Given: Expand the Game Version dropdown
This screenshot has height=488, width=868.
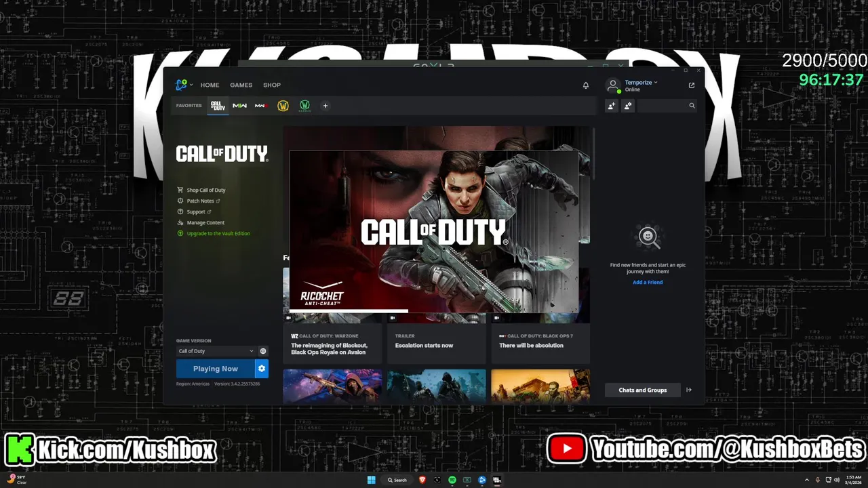Looking at the screenshot, I should click(216, 351).
